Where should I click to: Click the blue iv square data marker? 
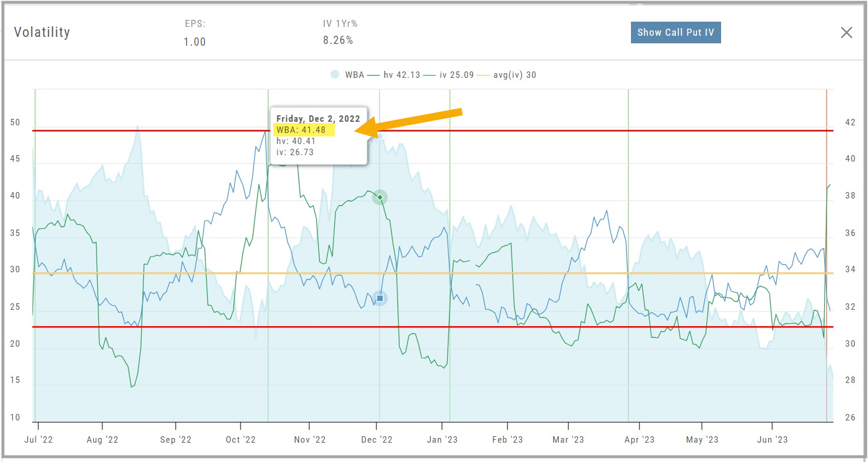tap(380, 299)
